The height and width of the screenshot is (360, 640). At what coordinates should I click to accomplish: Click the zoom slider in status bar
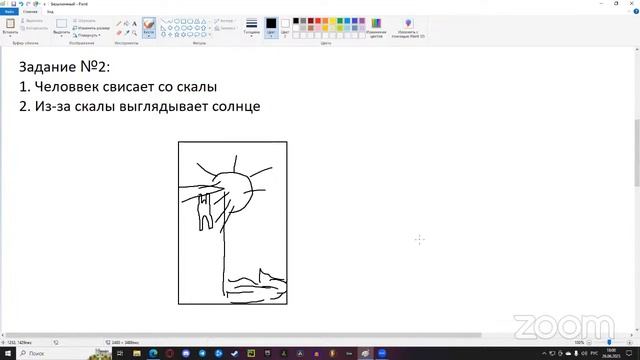pos(609,342)
